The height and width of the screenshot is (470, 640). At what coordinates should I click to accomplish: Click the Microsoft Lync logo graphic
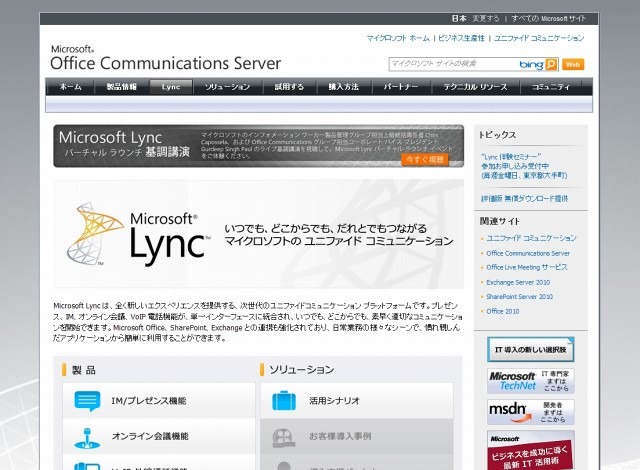click(138, 235)
